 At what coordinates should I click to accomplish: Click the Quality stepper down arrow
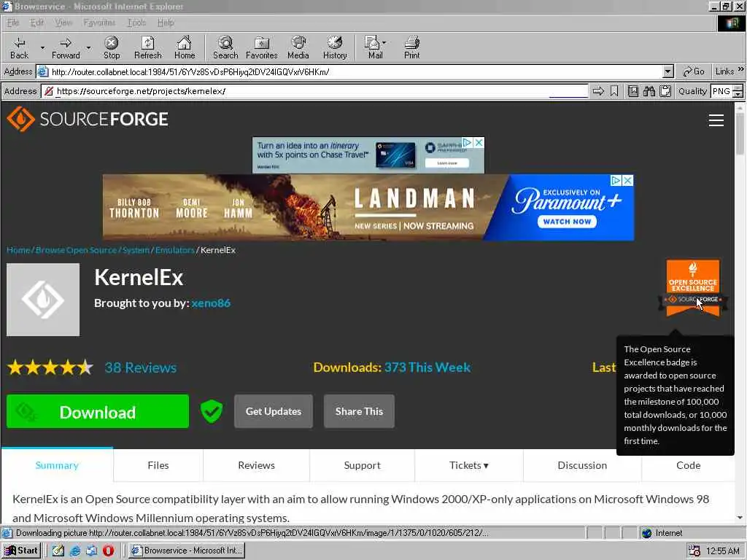point(738,94)
